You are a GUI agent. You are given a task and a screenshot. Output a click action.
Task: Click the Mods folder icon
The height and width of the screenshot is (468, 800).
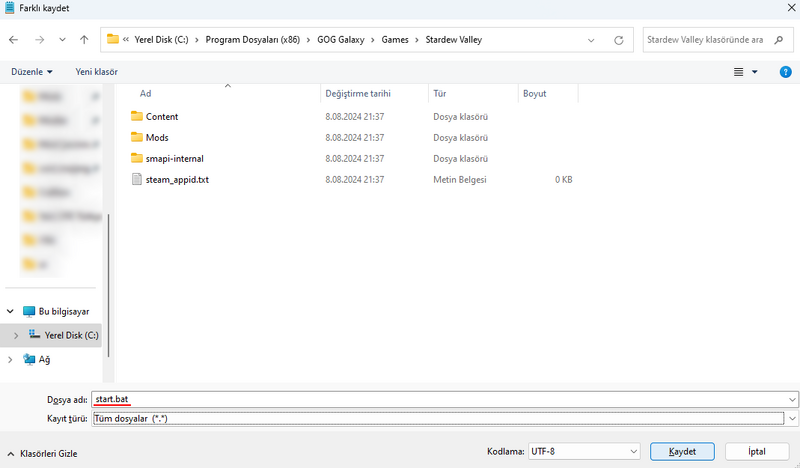[x=136, y=137]
